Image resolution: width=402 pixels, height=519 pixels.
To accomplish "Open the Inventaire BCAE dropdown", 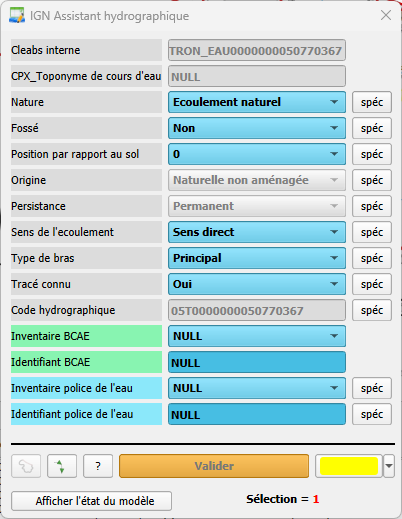I will click(x=257, y=336).
